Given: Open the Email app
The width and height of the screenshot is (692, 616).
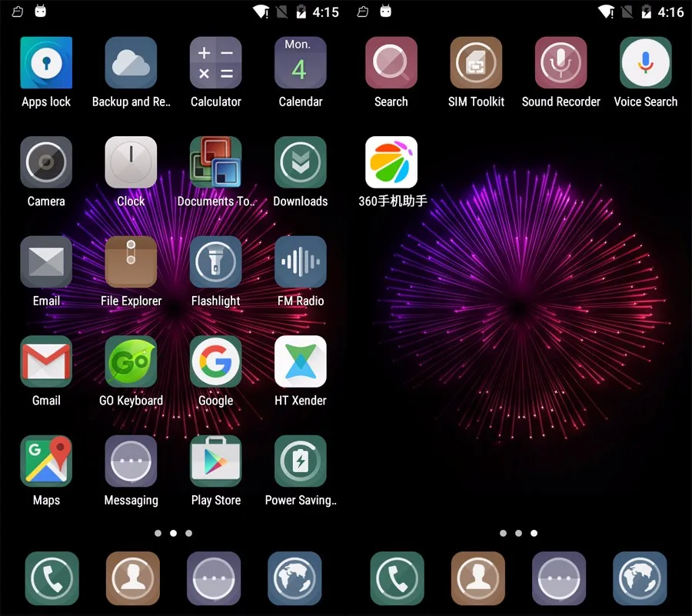Looking at the screenshot, I should click(46, 262).
